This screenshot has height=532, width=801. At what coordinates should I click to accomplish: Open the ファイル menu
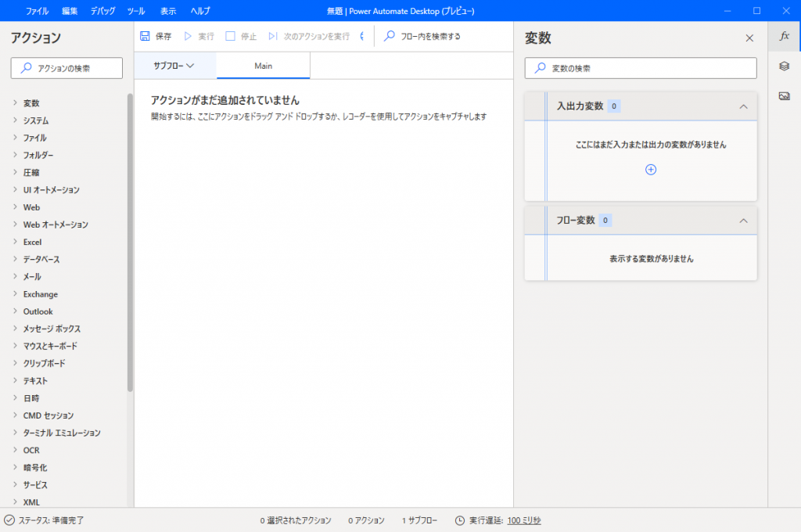click(x=37, y=11)
